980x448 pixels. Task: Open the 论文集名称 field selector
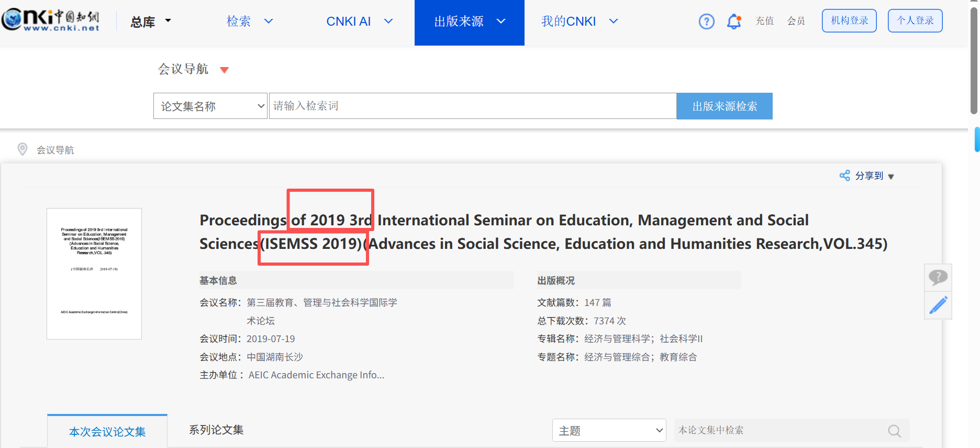210,106
